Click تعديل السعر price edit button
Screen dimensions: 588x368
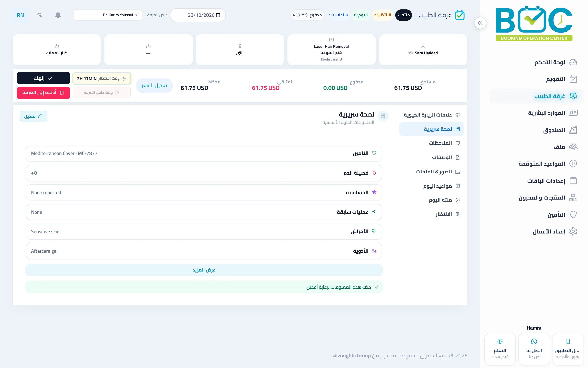154,85
